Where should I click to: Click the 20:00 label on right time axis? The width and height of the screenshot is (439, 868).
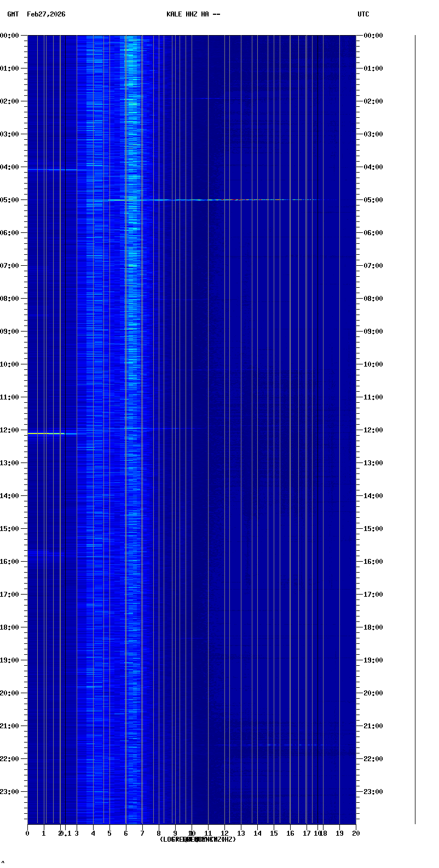pos(373,693)
